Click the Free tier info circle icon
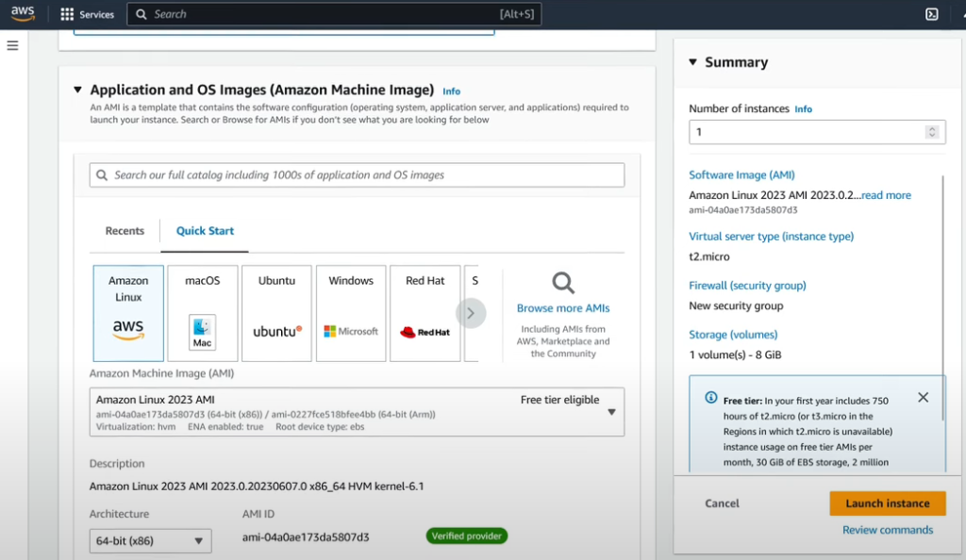The width and height of the screenshot is (966, 560). pos(711,398)
